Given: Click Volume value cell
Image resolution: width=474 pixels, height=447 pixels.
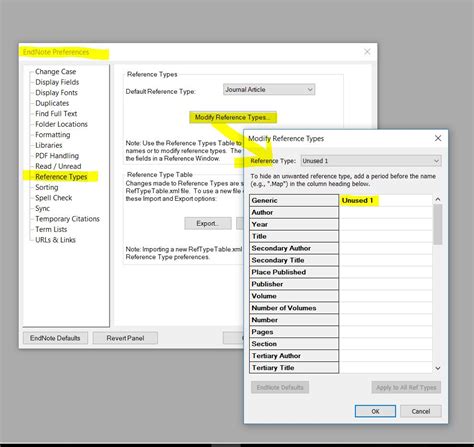Looking at the screenshot, I should tap(386, 296).
